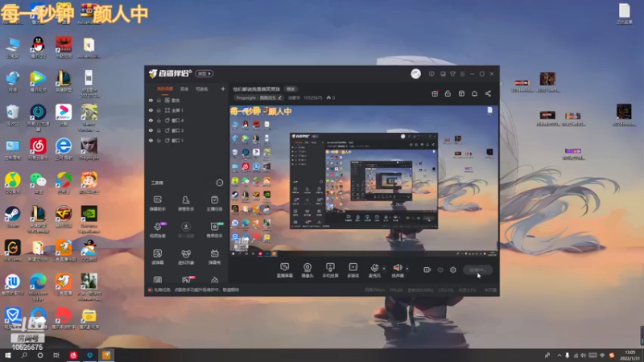The image size is (644, 362).
Task: Open settings gear beside start button
Action: 453,269
